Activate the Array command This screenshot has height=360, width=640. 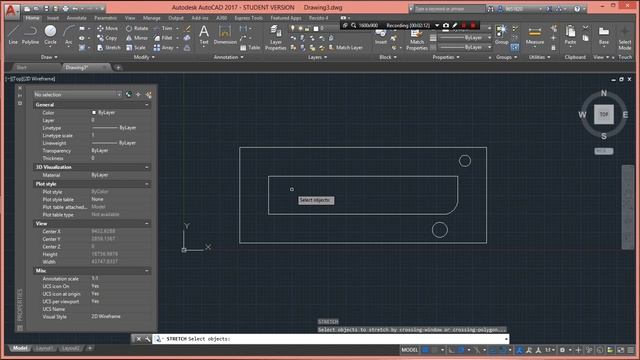164,48
